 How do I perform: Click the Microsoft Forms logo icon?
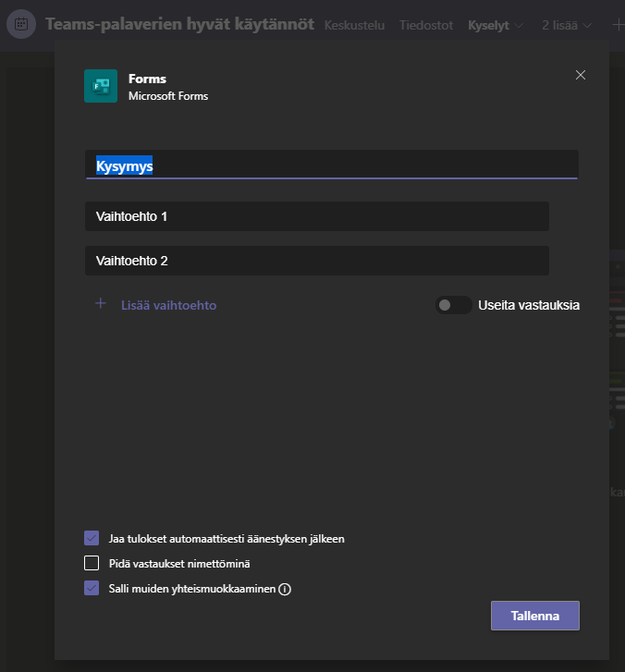[101, 86]
